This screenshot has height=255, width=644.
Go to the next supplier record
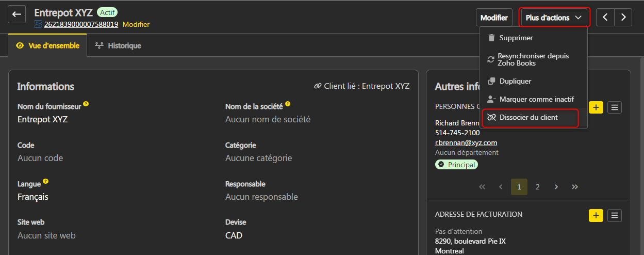(623, 17)
